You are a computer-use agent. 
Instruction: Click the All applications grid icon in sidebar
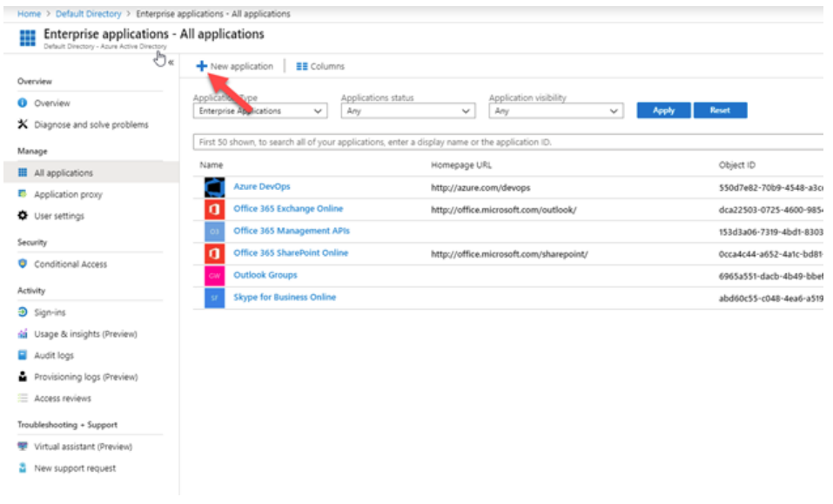pyautogui.click(x=23, y=172)
